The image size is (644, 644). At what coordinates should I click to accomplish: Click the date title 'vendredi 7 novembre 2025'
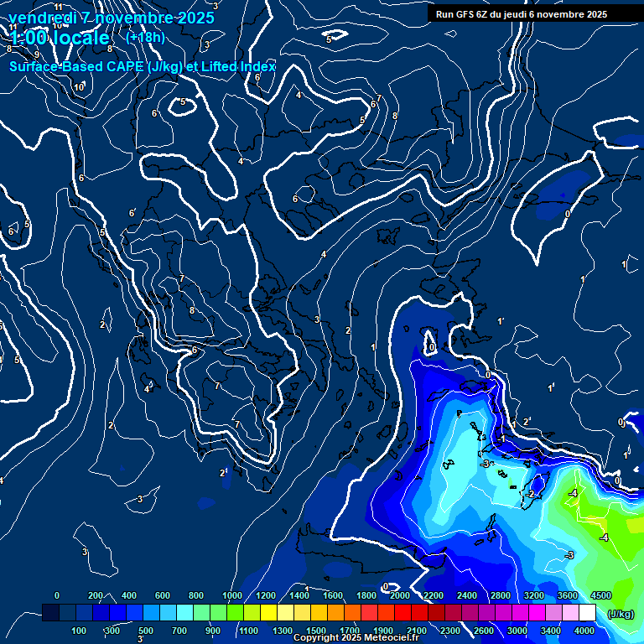112,18
